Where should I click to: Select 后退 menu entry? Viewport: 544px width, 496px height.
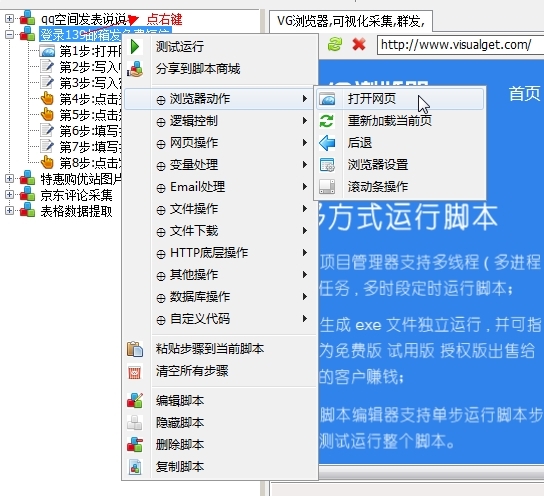tap(400, 143)
